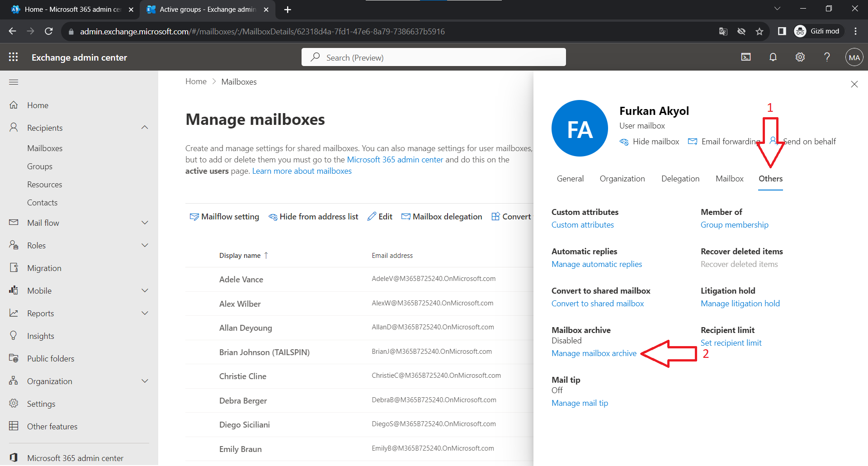Image resolution: width=868 pixels, height=466 pixels.
Task: Close the Furkan Akyol details panel
Action: coord(854,84)
